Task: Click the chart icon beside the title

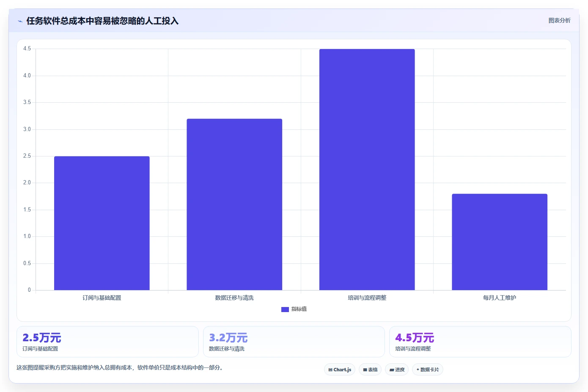Action: tap(20, 21)
